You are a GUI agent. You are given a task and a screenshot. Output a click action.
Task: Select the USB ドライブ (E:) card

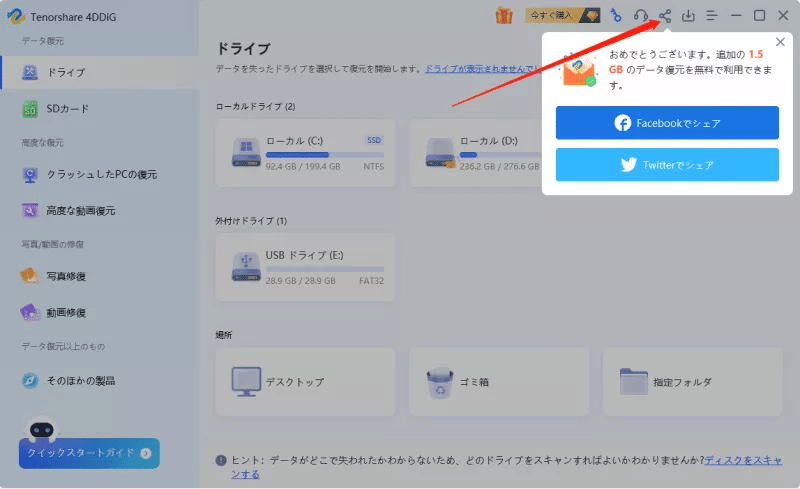coord(305,267)
